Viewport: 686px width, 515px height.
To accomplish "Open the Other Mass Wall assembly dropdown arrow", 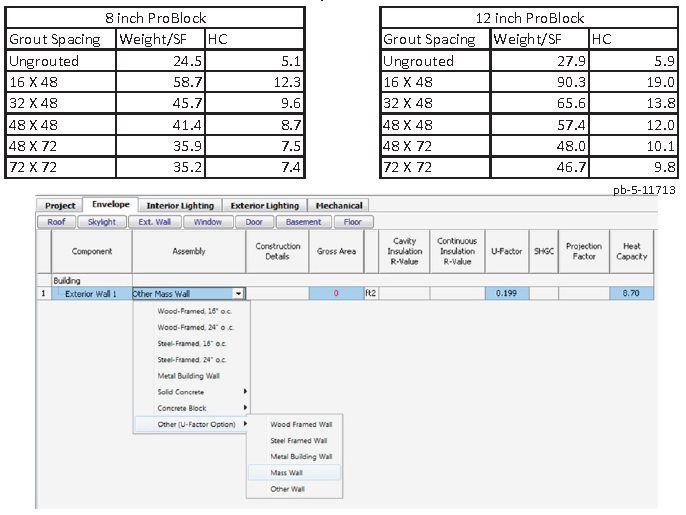I will 238,294.
